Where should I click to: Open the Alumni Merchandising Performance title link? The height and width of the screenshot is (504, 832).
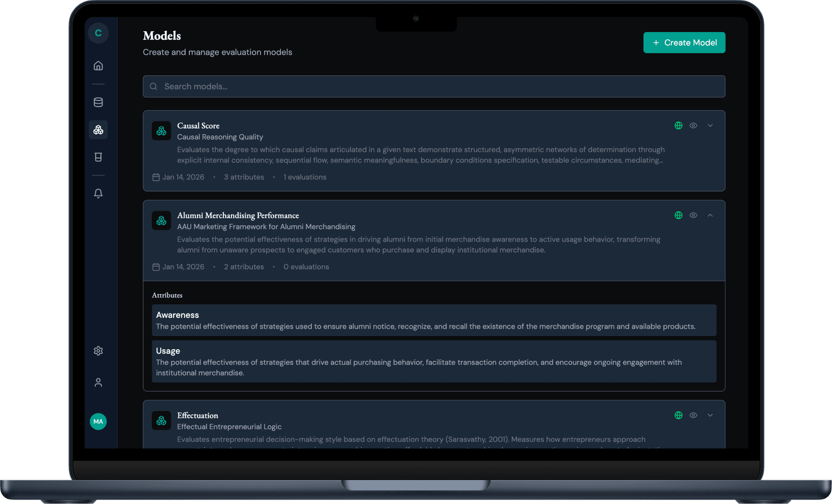238,215
